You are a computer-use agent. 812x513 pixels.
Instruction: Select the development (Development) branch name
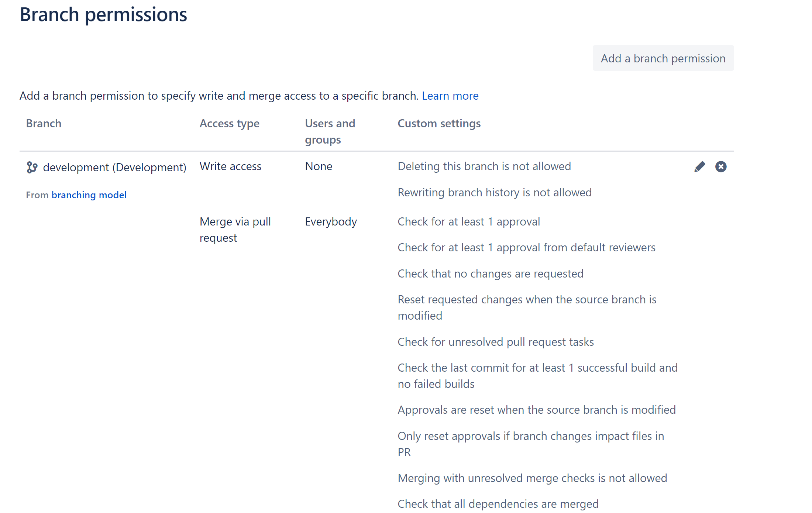(x=114, y=168)
